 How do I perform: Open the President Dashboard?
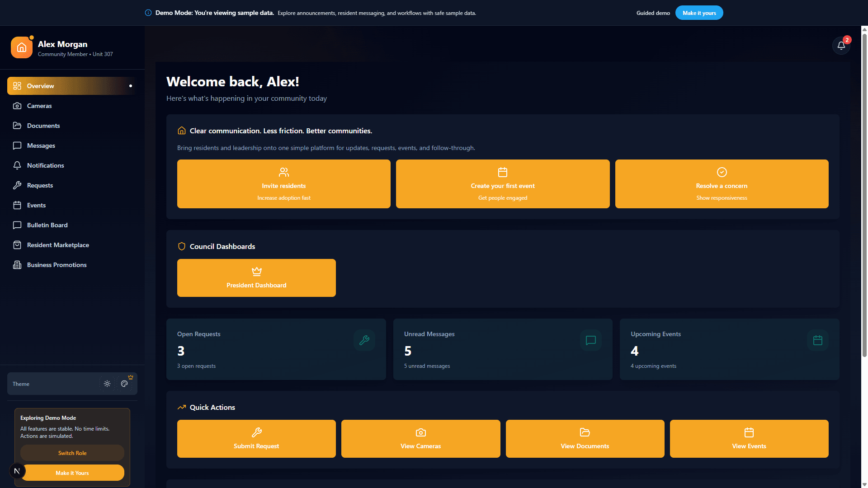coord(256,278)
